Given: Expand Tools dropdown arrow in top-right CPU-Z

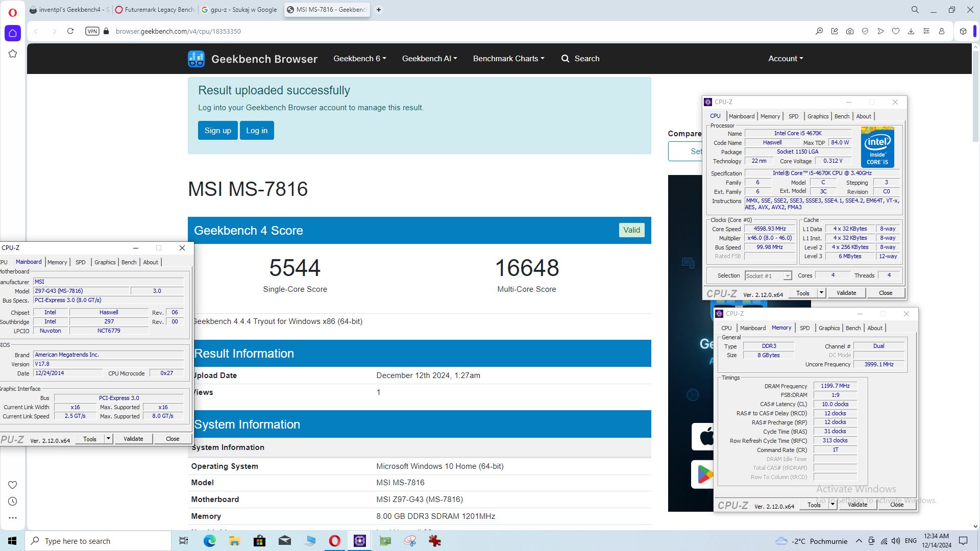Looking at the screenshot, I should tap(821, 293).
